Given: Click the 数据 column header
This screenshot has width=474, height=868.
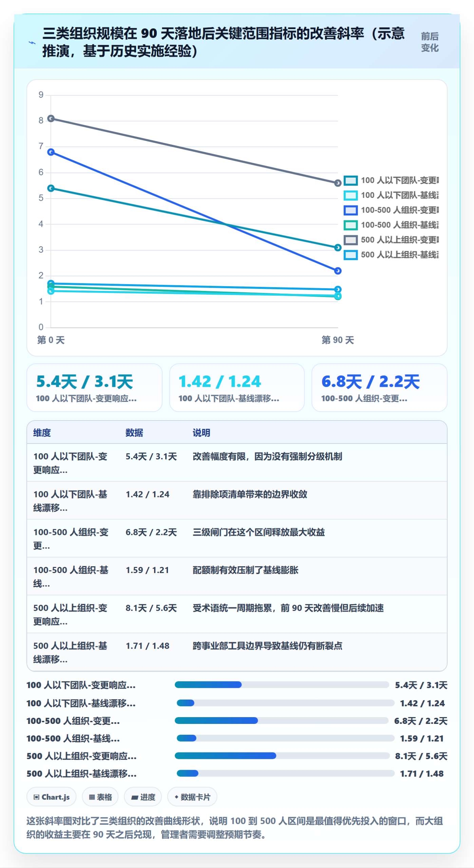Looking at the screenshot, I should 134,433.
